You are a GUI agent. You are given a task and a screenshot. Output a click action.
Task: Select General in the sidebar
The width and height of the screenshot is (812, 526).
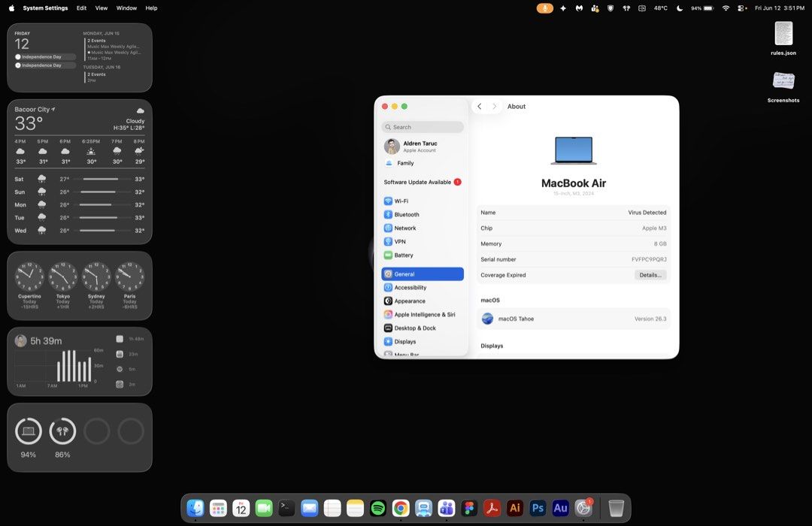pyautogui.click(x=422, y=274)
